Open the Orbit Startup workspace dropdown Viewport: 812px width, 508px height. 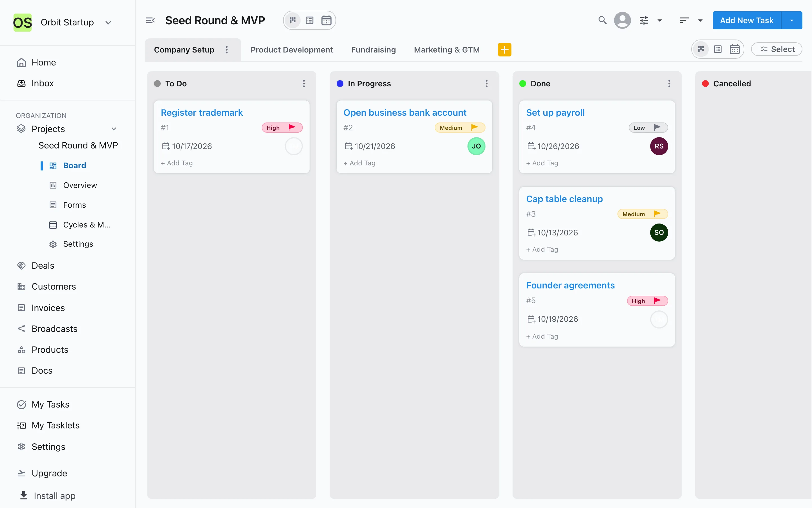pos(108,23)
